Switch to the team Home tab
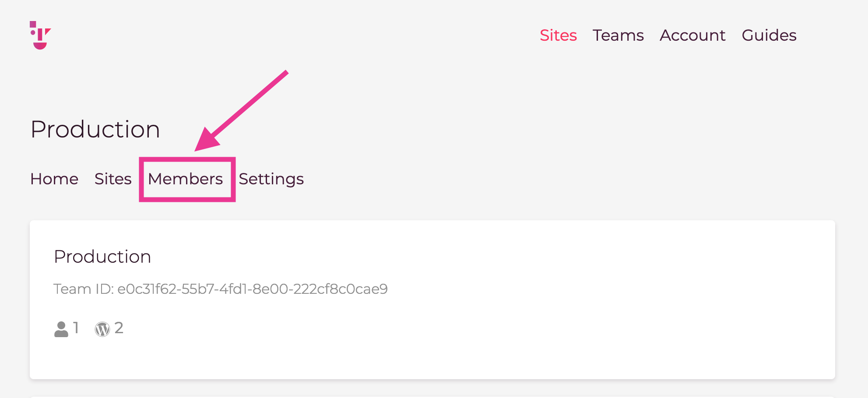868x398 pixels. 54,179
